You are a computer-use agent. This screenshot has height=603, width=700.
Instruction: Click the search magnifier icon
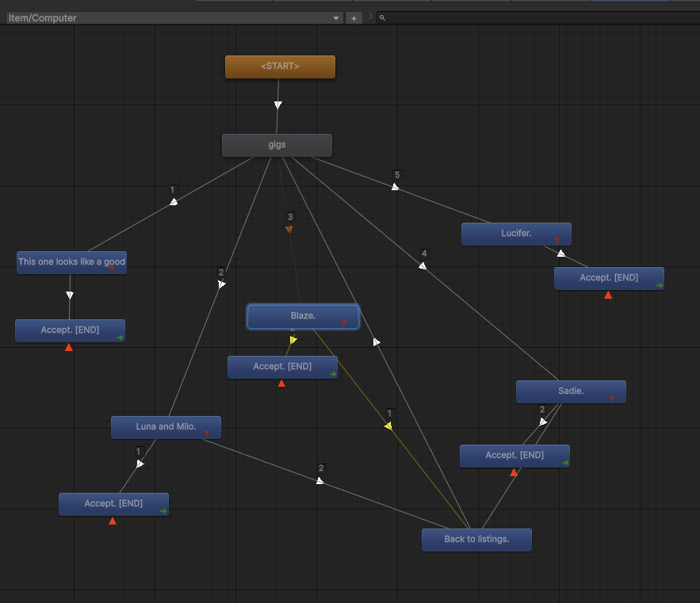pyautogui.click(x=382, y=18)
